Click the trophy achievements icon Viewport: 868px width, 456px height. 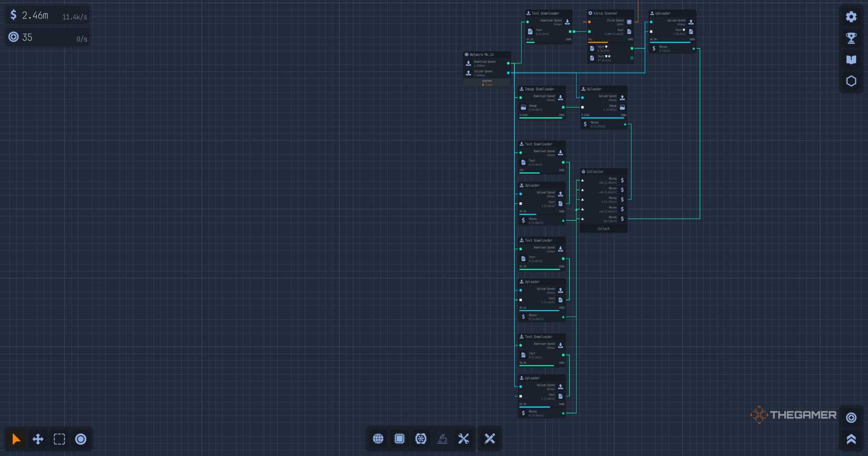(851, 38)
